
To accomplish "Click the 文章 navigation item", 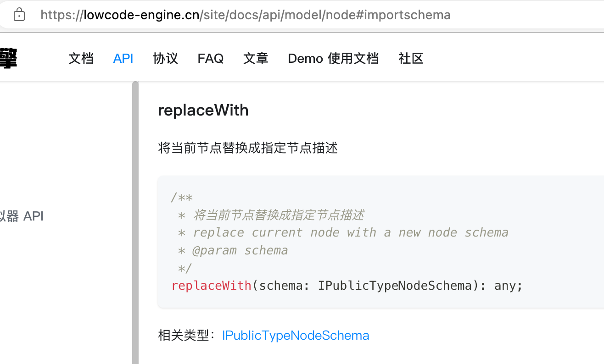I will (x=256, y=58).
